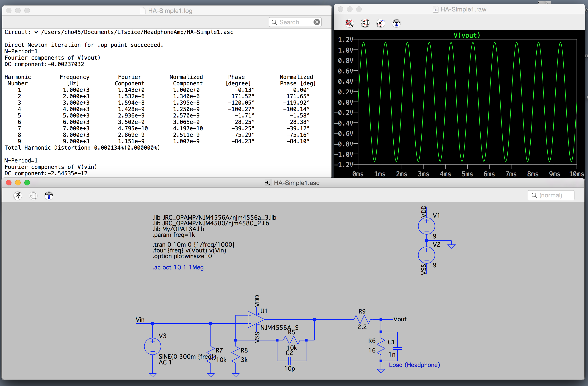This screenshot has width=588, height=386.
Task: Click the Run simulation runner icon
Action: (17, 196)
